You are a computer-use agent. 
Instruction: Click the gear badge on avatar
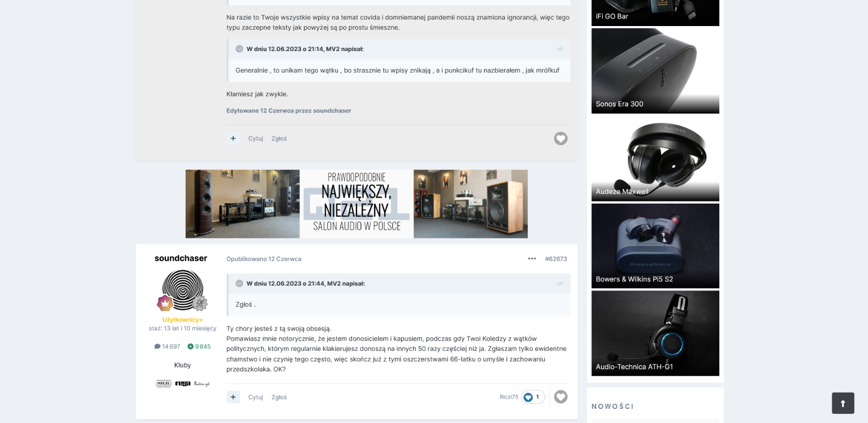[x=200, y=303]
